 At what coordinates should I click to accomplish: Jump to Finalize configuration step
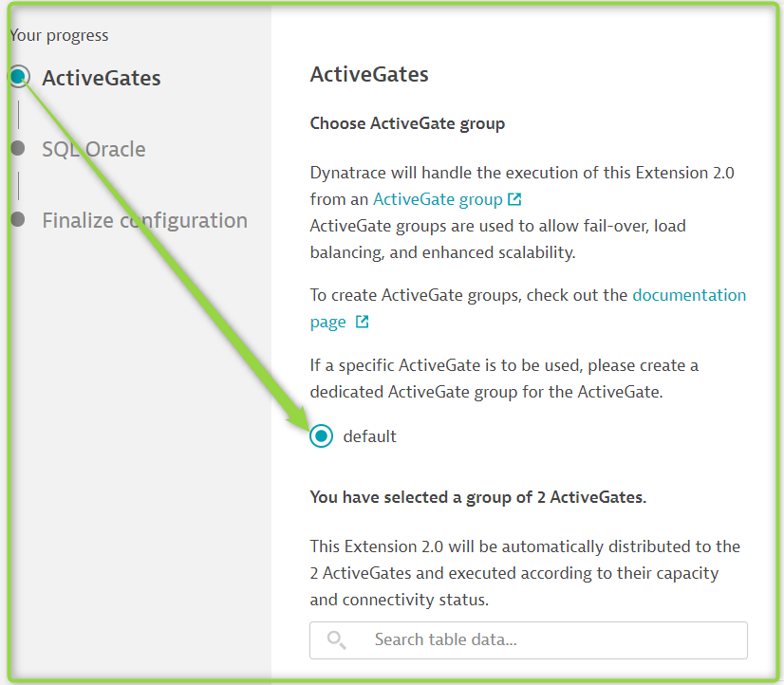[x=144, y=220]
